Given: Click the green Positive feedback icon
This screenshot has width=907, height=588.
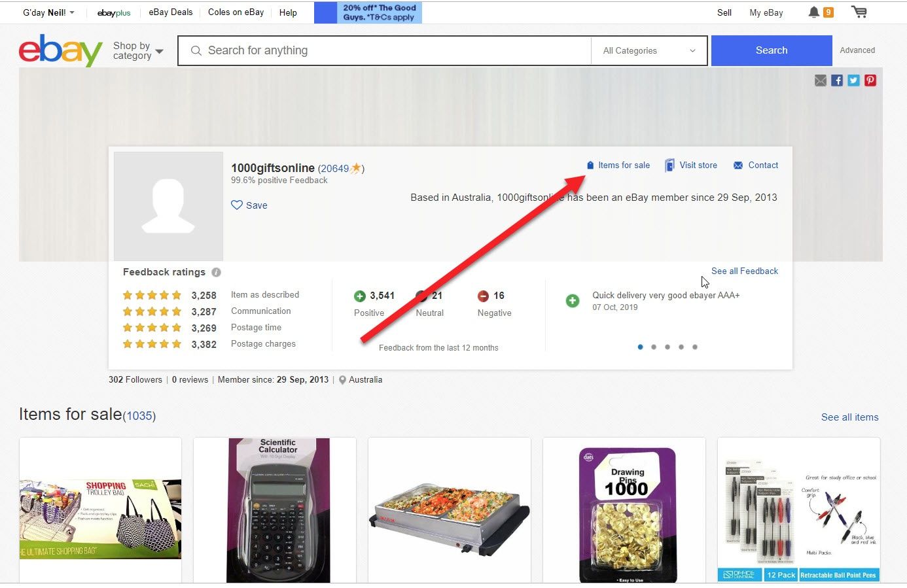Looking at the screenshot, I should pos(360,296).
